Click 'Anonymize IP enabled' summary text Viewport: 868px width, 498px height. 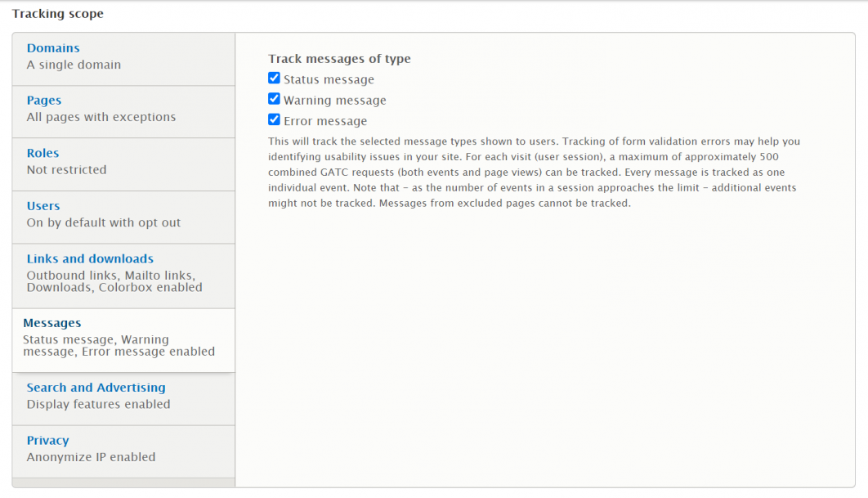[x=92, y=457]
